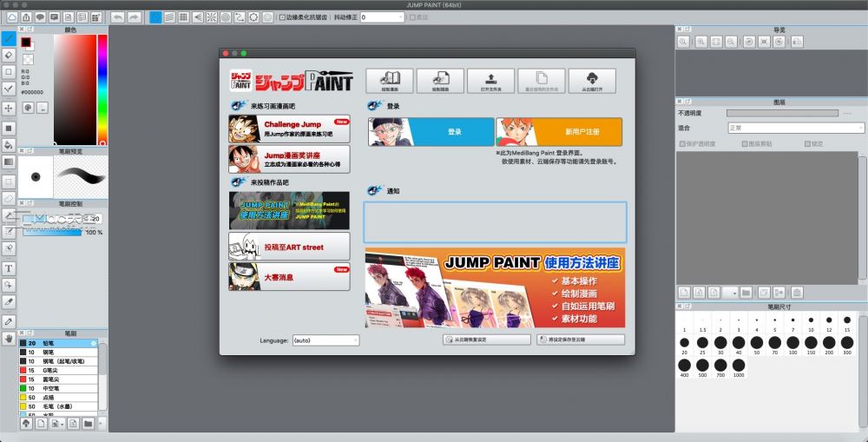The width and height of the screenshot is (868, 442).
Task: Click the orange 新用户注册 button
Action: [x=559, y=132]
